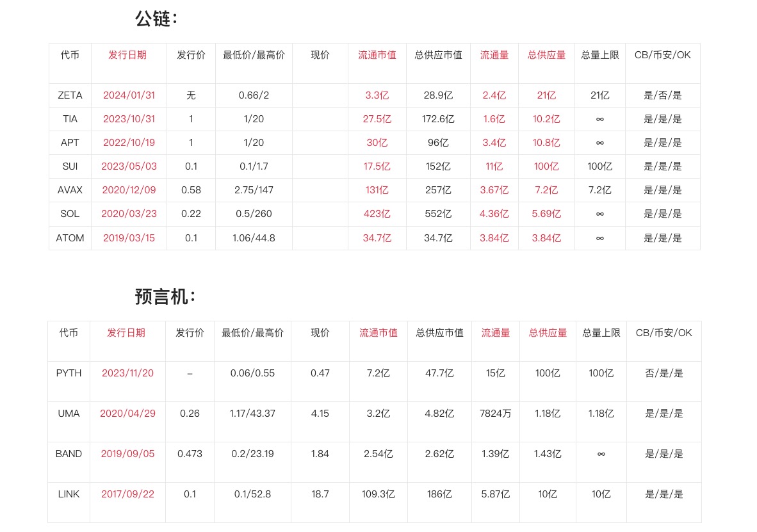This screenshot has width=757, height=532.
Task: Click AVAX issue price 0.58
Action: pyautogui.click(x=191, y=189)
